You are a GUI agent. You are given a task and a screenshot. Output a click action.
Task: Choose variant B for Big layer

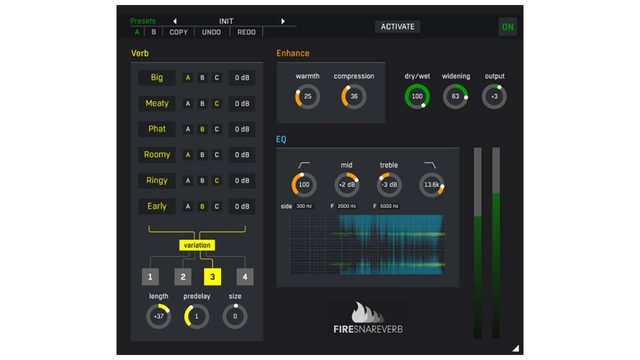point(202,78)
